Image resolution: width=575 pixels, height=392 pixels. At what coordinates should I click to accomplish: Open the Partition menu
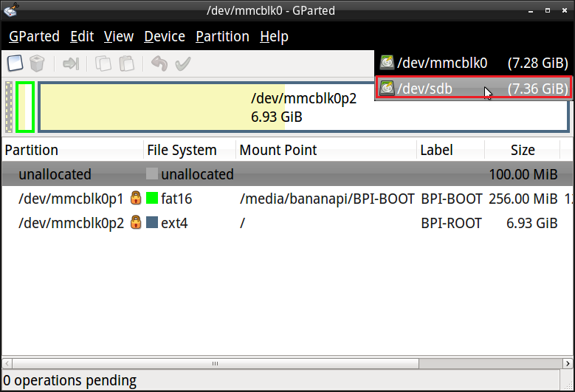click(x=222, y=36)
